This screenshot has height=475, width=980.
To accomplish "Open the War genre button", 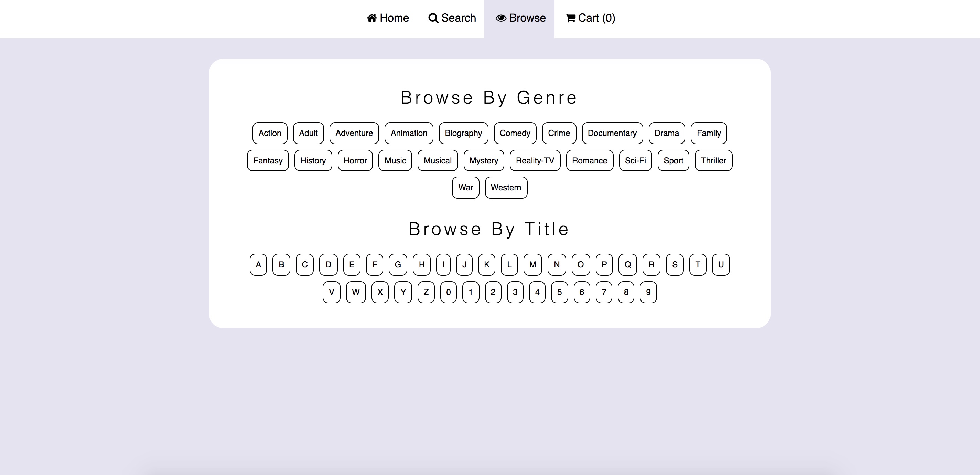I will pyautogui.click(x=466, y=188).
